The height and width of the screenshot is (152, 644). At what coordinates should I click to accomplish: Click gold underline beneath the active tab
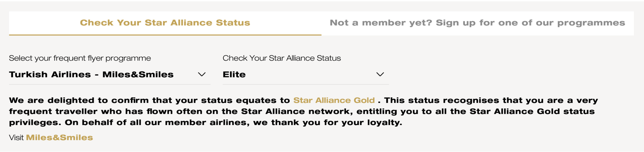pos(165,35)
